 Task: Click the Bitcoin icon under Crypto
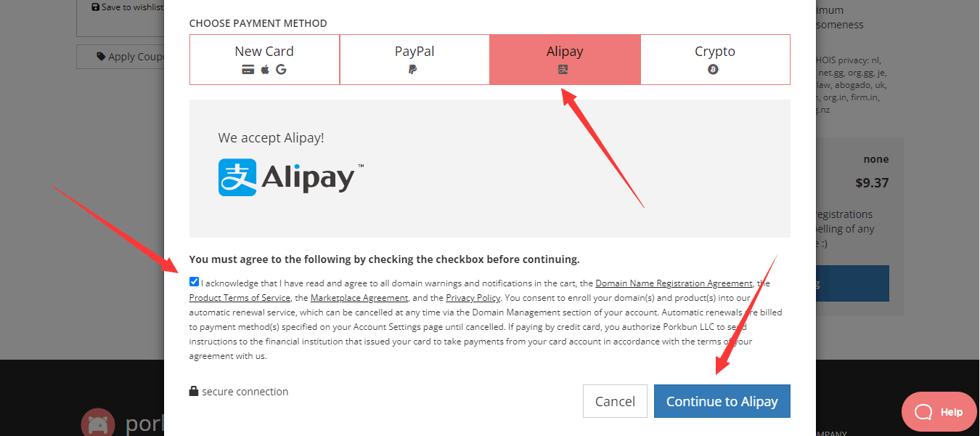(713, 70)
